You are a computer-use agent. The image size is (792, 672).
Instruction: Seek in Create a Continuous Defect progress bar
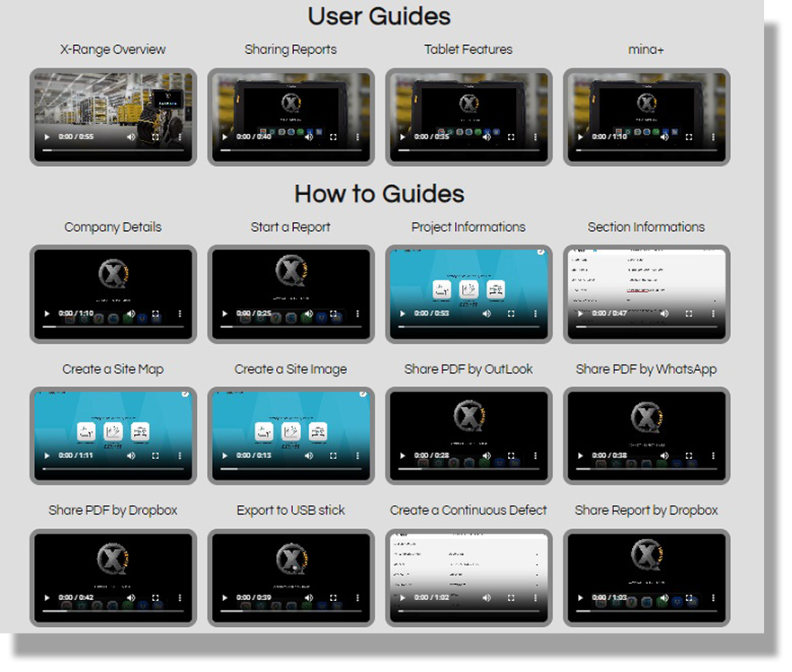[467, 611]
